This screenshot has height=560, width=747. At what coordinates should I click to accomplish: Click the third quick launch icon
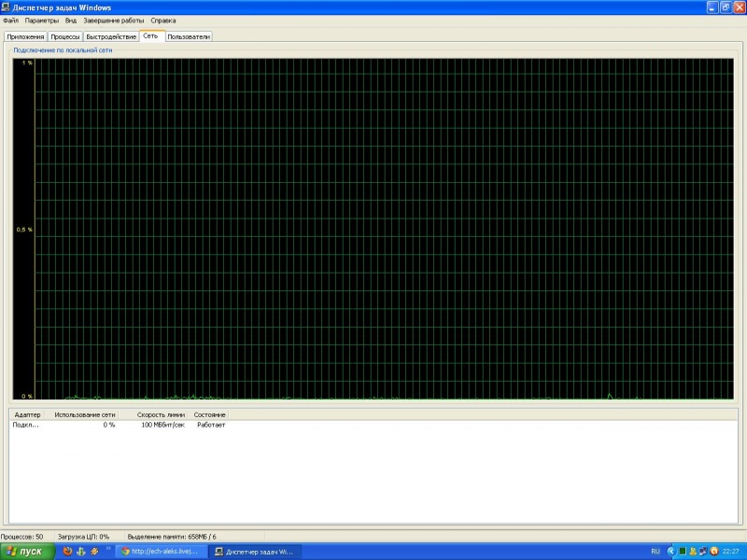[x=94, y=552]
